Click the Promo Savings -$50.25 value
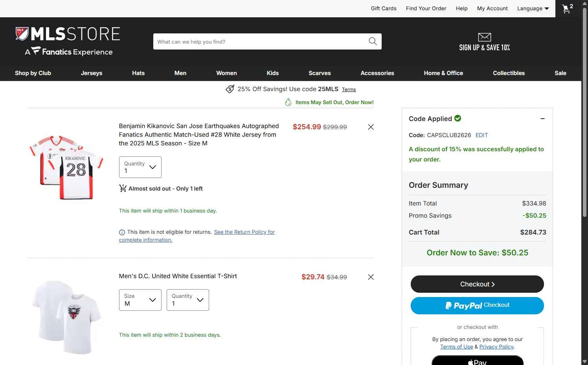Image resolution: width=588 pixels, height=365 pixels. coord(535,215)
